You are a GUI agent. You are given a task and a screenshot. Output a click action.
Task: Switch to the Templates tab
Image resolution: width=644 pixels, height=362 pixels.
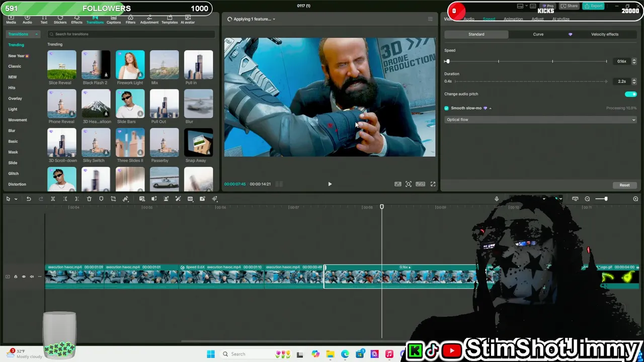[170, 20]
